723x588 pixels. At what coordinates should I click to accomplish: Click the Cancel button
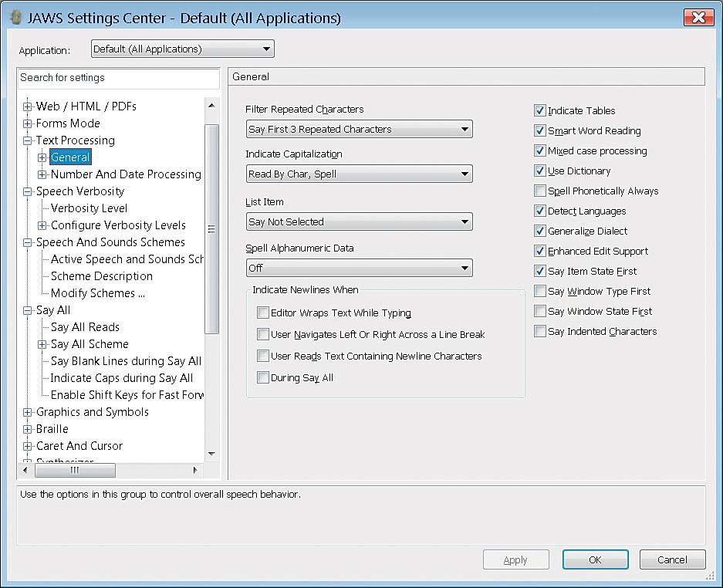(672, 560)
